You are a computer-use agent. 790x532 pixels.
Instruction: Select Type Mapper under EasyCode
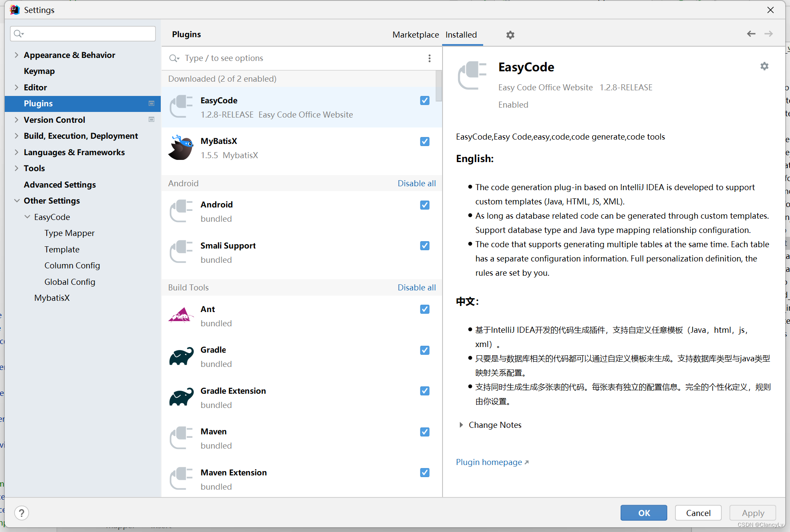pyautogui.click(x=69, y=233)
